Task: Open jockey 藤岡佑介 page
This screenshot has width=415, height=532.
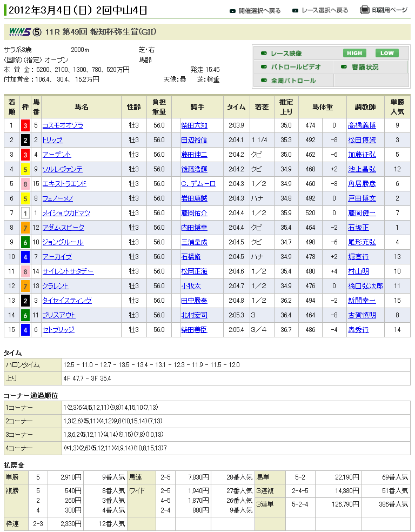Action: pyautogui.click(x=195, y=213)
